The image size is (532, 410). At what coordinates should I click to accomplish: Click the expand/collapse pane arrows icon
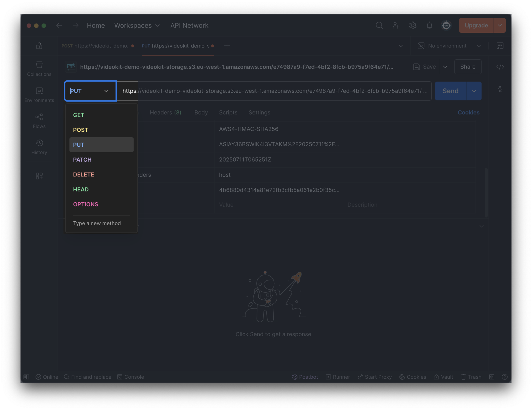point(500,89)
